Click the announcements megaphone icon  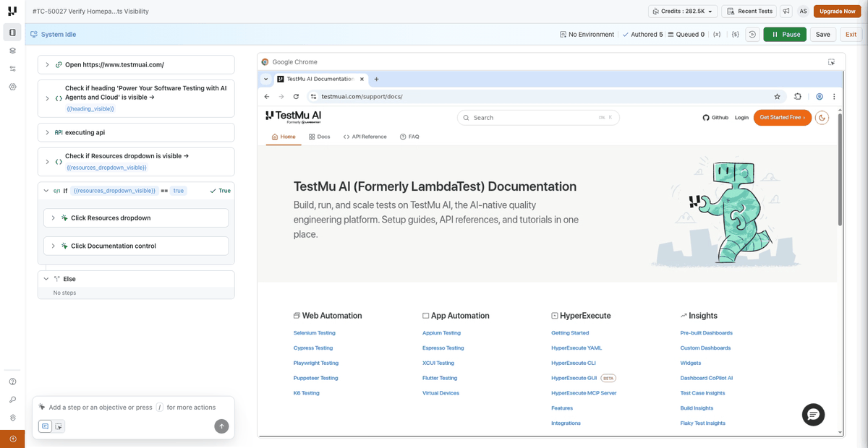click(786, 11)
